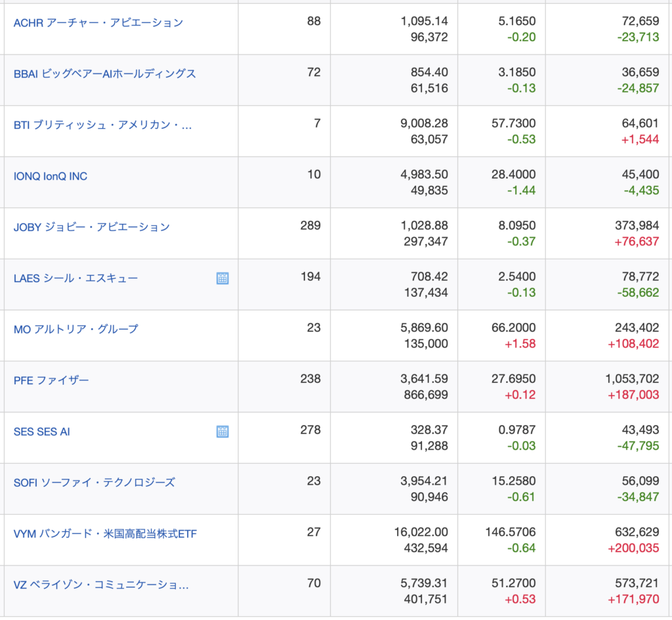The width and height of the screenshot is (672, 620).
Task: Open the BTI ブリティッシュ・アメリカン stock link
Action: click(x=103, y=125)
